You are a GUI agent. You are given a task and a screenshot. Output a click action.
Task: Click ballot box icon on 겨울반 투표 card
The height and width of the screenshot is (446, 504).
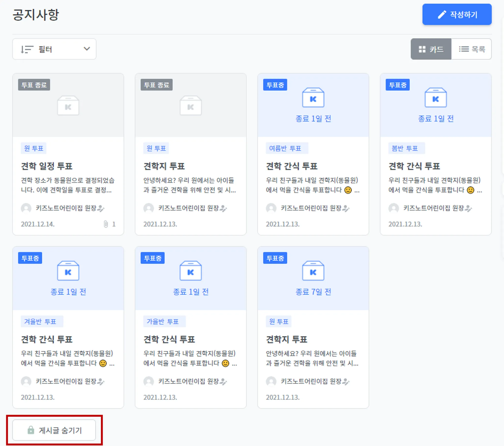68,271
